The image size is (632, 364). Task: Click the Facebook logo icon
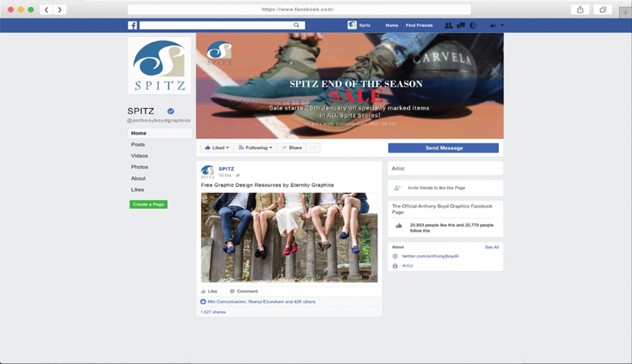[x=132, y=25]
